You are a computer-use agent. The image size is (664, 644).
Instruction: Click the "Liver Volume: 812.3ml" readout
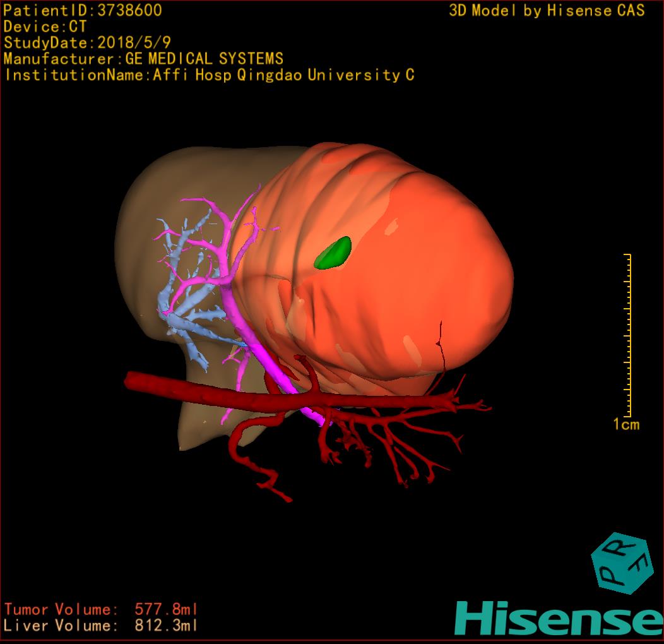coord(101,625)
